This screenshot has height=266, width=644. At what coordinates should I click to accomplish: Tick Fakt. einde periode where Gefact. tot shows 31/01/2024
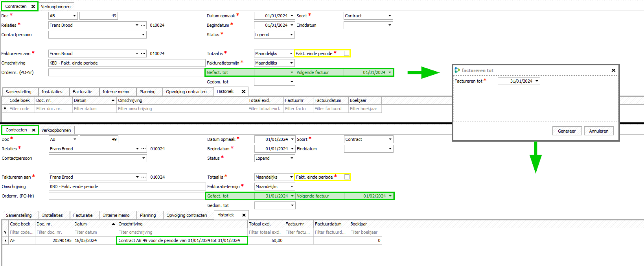[x=347, y=177]
